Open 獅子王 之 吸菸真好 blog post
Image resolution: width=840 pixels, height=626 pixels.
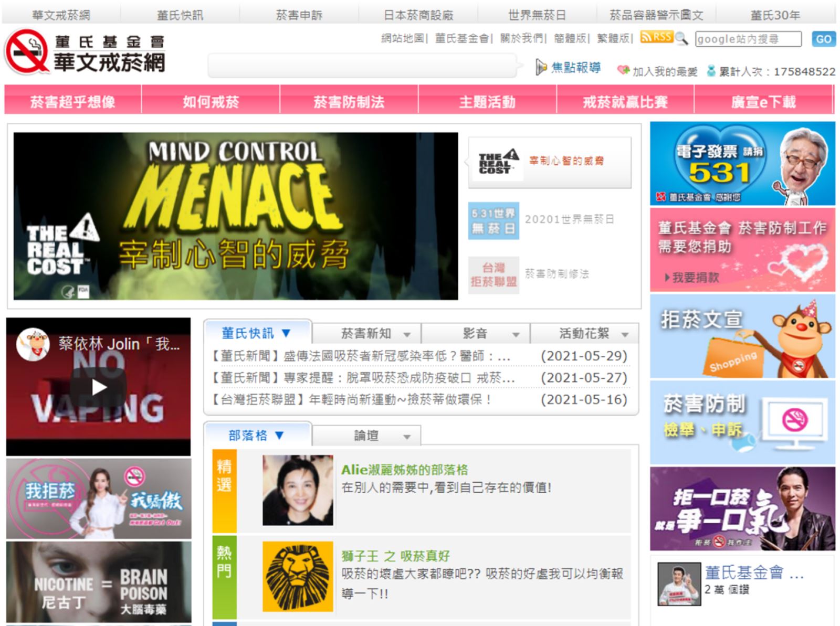(395, 556)
